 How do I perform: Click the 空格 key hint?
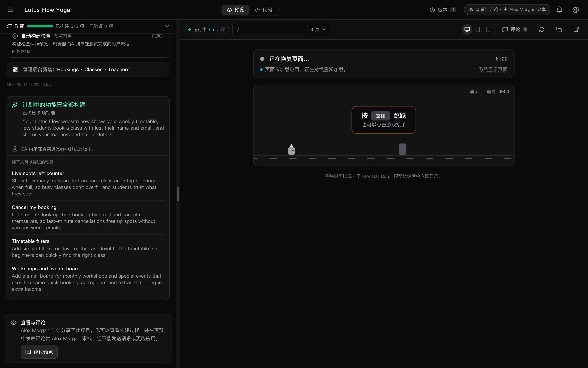[x=381, y=116]
